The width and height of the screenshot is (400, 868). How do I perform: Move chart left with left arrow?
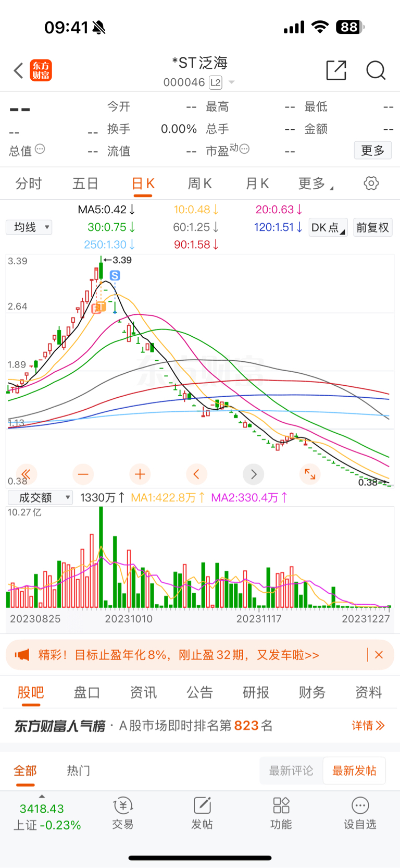[196, 474]
